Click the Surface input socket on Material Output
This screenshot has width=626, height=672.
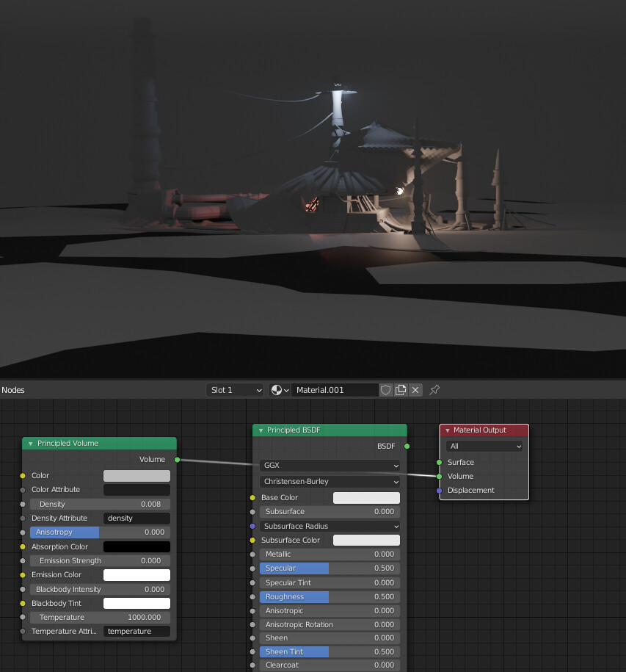tap(440, 463)
